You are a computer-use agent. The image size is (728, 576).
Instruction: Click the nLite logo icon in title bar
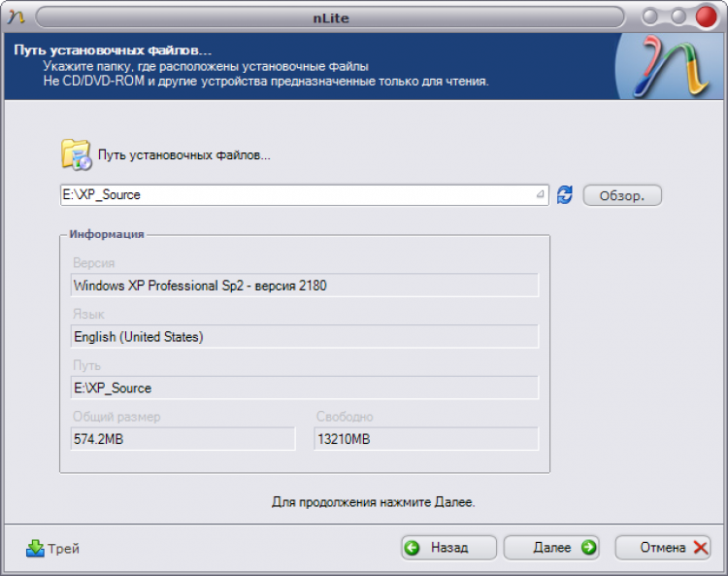(x=17, y=17)
